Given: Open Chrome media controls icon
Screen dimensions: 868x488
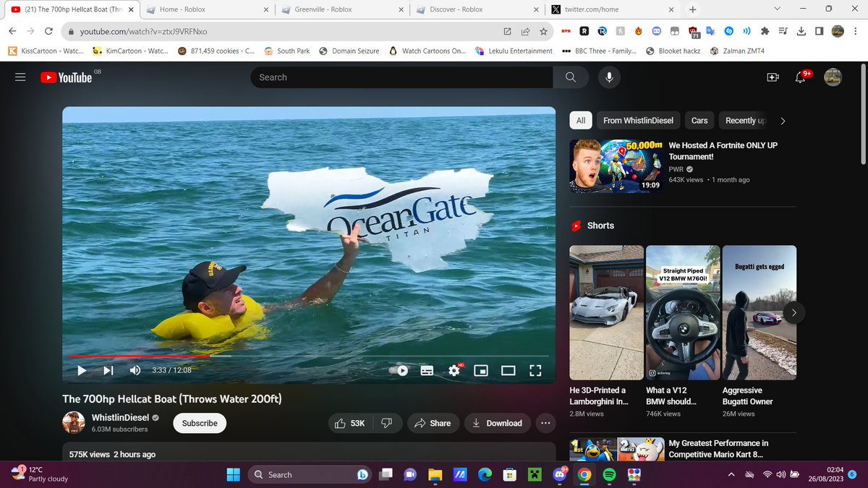Looking at the screenshot, I should click(x=783, y=31).
